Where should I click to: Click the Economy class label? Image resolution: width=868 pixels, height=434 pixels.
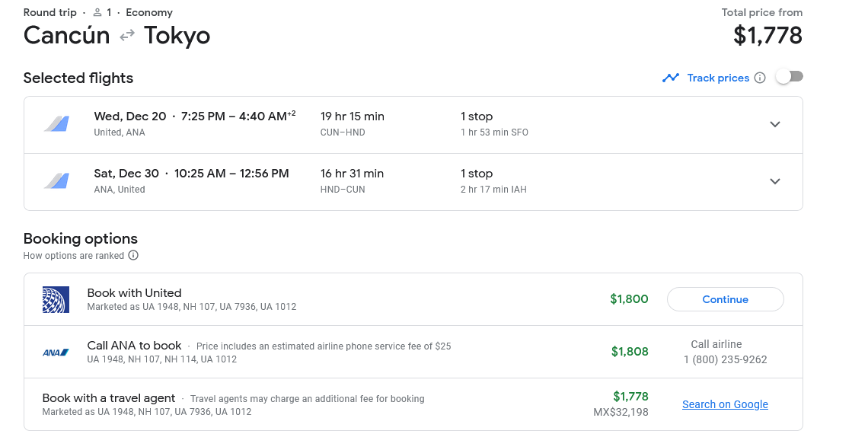[x=149, y=12]
